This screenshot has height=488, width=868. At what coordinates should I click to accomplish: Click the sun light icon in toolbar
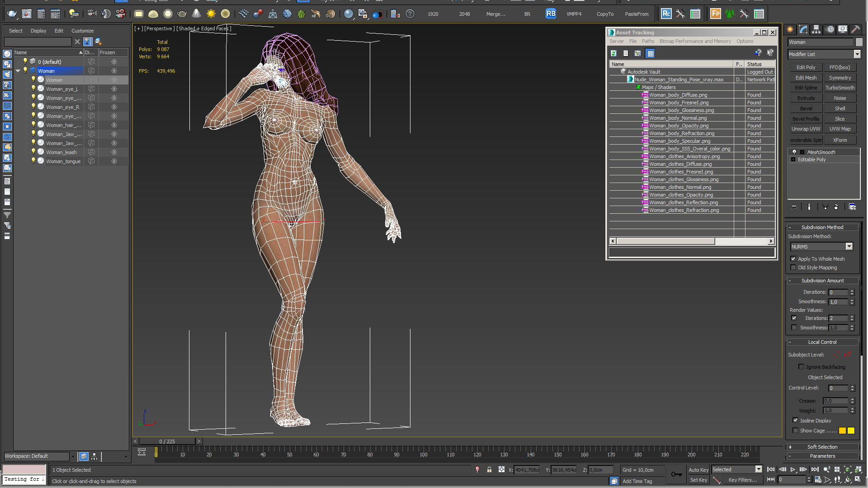[x=211, y=14]
